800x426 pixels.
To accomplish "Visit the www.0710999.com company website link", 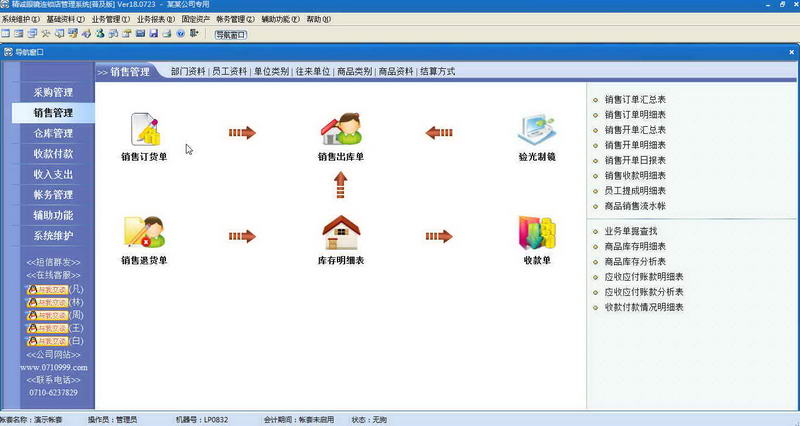I will [x=53, y=367].
